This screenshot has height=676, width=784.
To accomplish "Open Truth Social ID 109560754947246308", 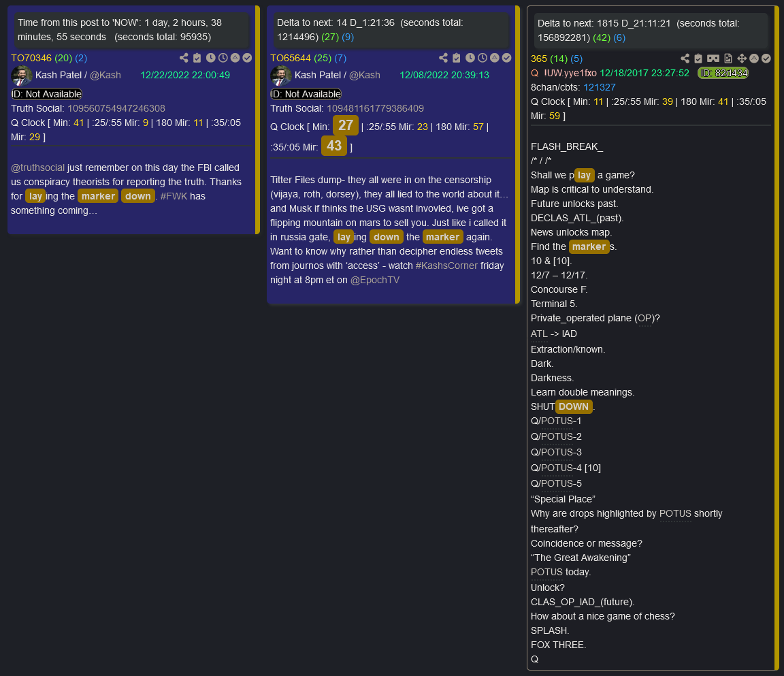I will point(116,108).
